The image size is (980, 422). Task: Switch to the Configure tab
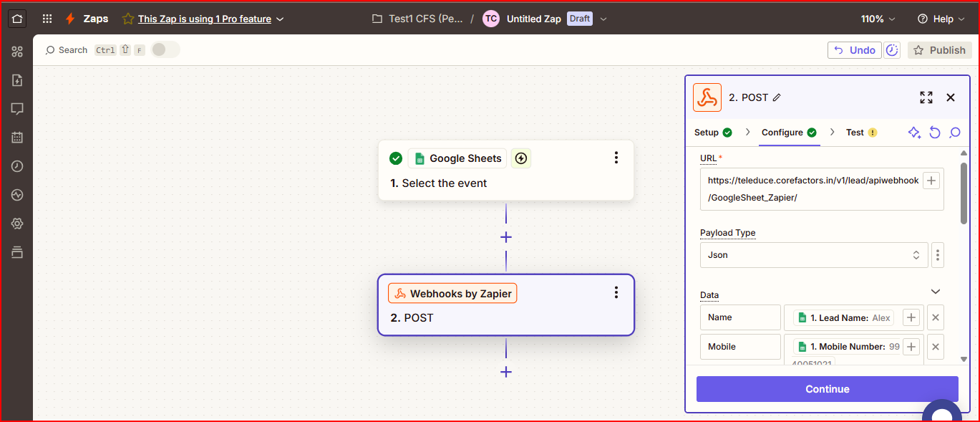click(x=789, y=133)
